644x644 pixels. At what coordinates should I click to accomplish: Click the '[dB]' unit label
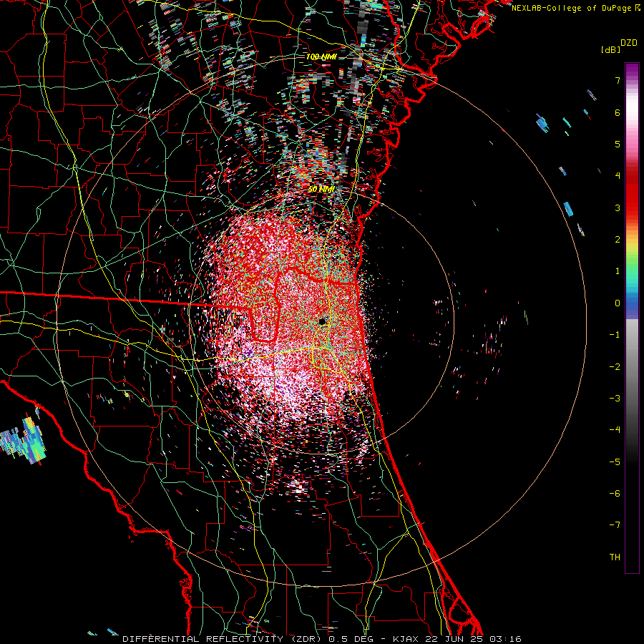[x=610, y=49]
